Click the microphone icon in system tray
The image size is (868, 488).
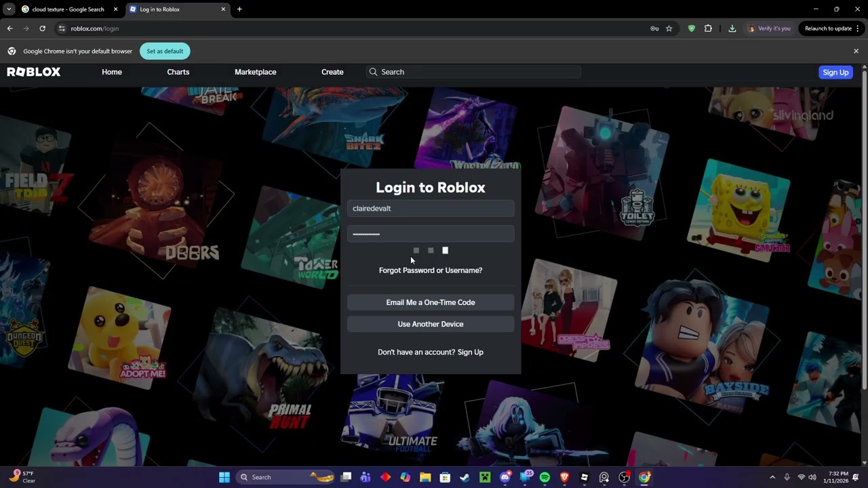[787, 477]
